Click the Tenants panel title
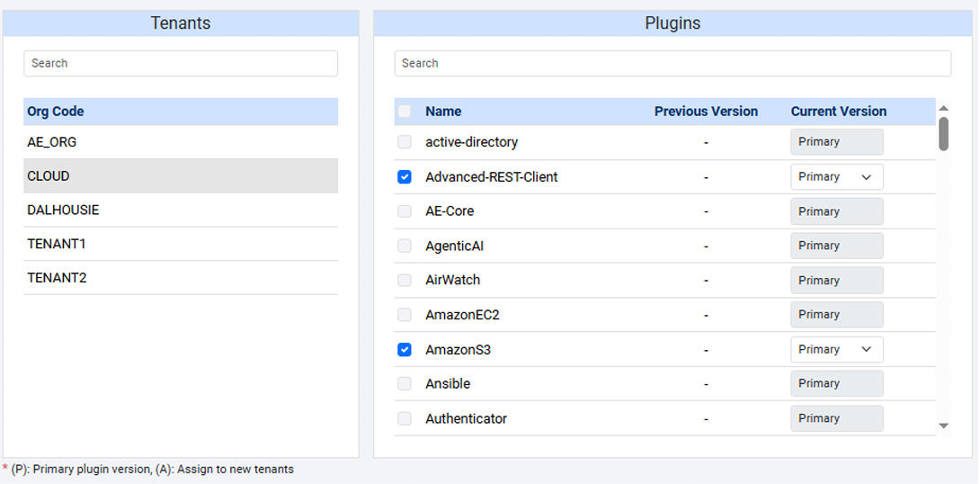Screen dimensions: 980x484 tap(181, 23)
